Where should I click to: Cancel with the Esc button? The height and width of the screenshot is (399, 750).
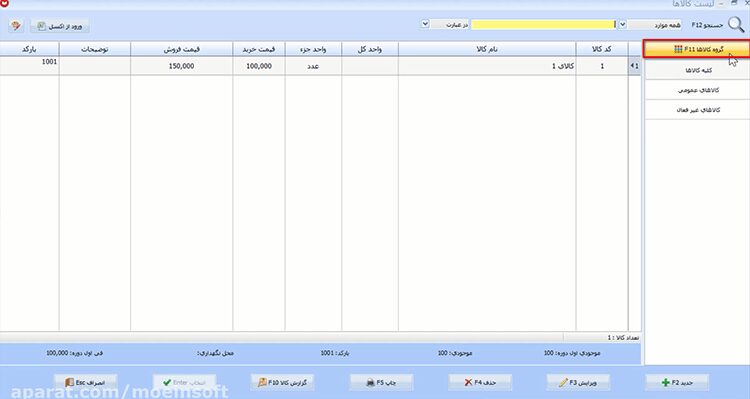(x=85, y=382)
